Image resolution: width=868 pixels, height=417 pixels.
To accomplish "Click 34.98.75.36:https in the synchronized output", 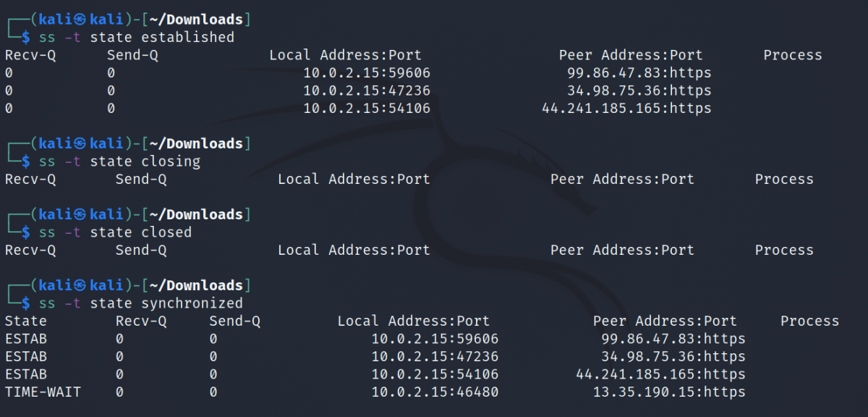I will pos(673,356).
